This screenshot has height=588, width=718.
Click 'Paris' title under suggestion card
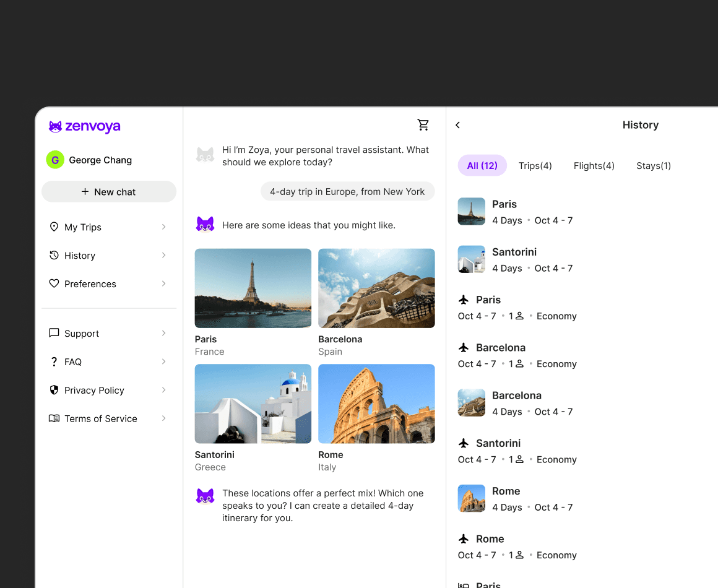point(205,339)
